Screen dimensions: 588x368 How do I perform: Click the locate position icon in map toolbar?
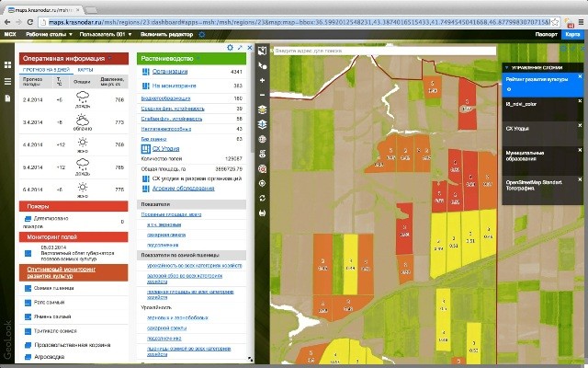262,183
